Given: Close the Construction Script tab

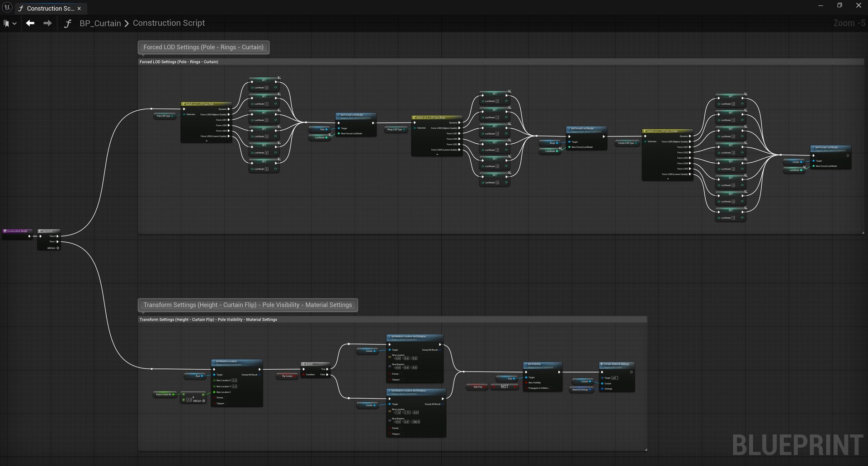Looking at the screenshot, I should (x=80, y=9).
